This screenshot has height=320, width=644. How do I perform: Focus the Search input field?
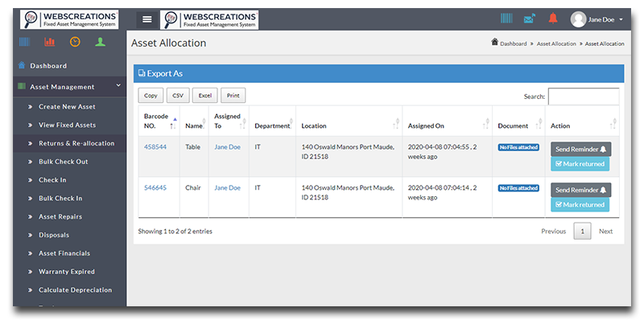point(584,96)
